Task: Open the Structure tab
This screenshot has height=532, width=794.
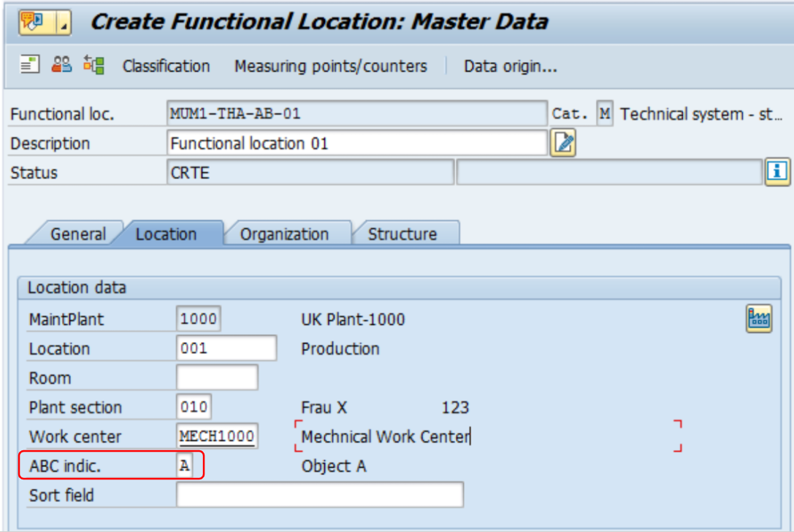Action: coord(402,234)
